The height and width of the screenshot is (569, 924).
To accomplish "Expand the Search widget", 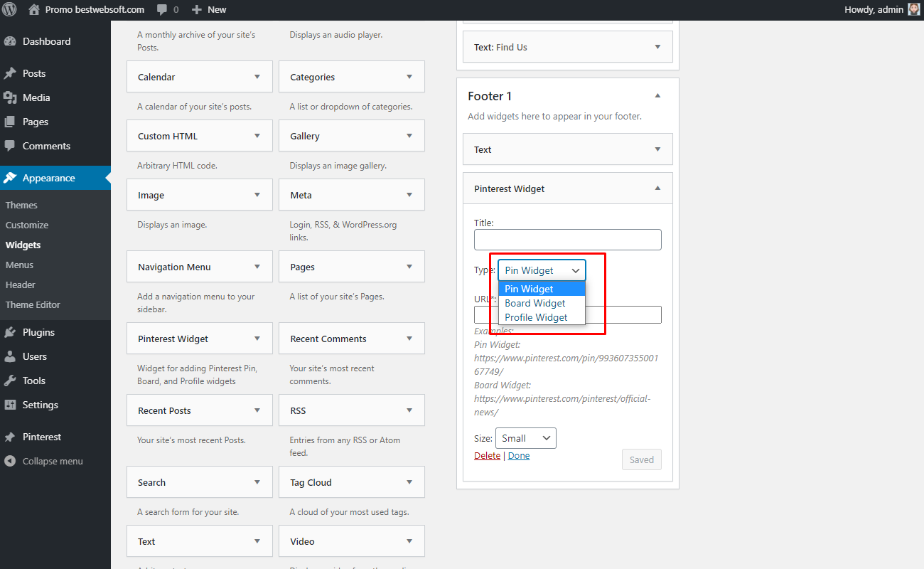I will pyautogui.click(x=257, y=482).
